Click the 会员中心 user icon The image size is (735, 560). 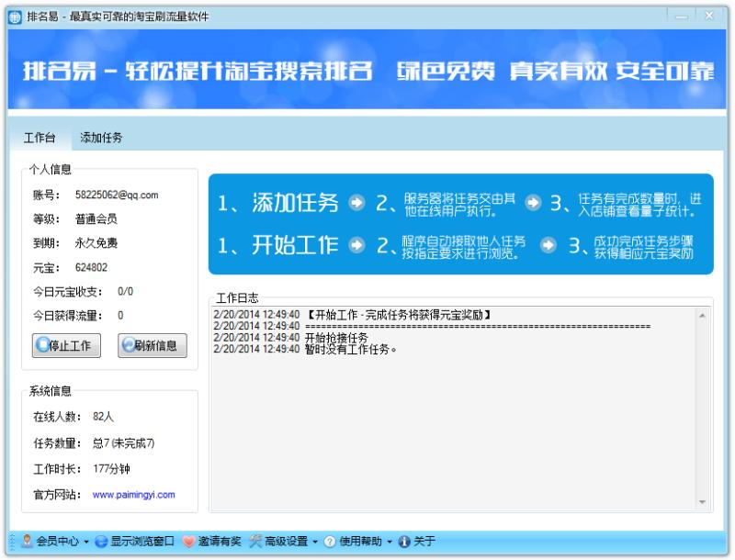click(x=27, y=542)
